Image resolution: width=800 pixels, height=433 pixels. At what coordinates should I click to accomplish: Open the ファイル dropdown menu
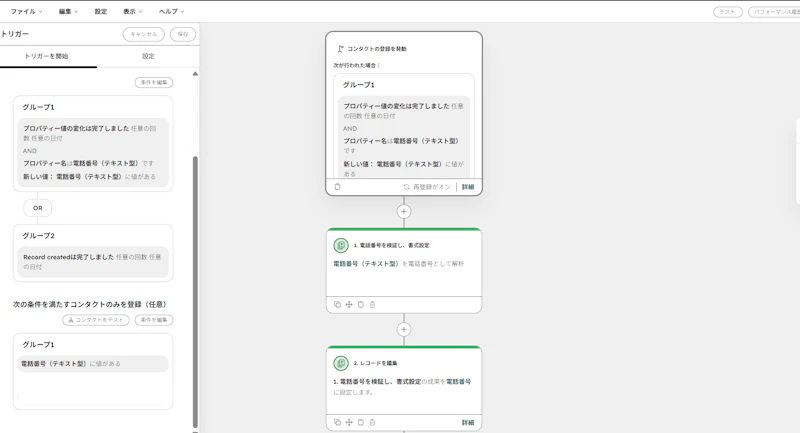pyautogui.click(x=27, y=11)
